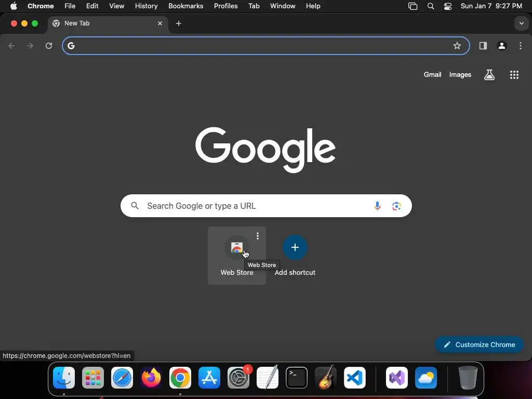Open the Window menu
The width and height of the screenshot is (532, 399).
(283, 6)
